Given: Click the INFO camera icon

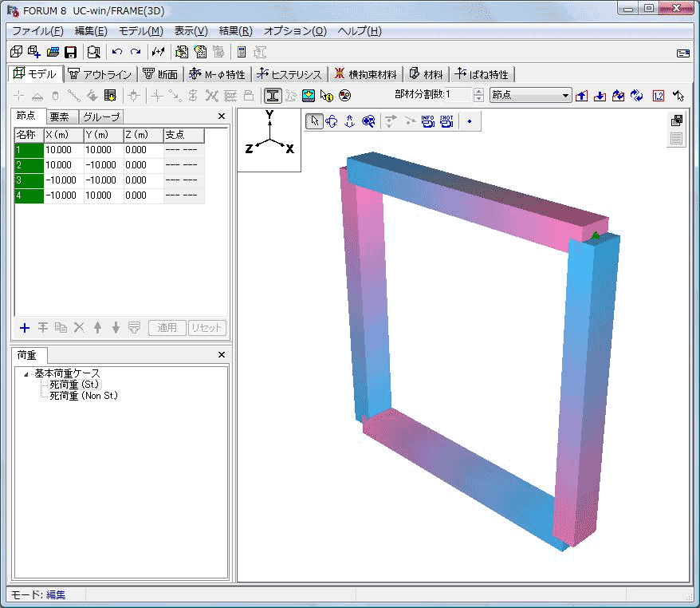Looking at the screenshot, I should [428, 121].
